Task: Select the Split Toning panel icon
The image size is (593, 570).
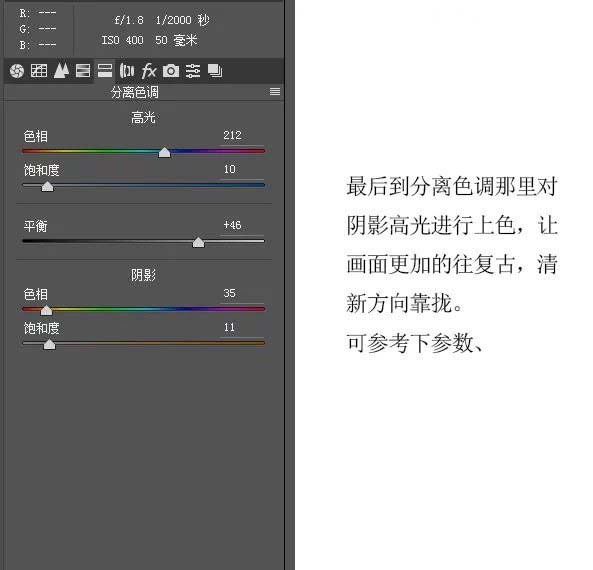Action: tap(105, 71)
